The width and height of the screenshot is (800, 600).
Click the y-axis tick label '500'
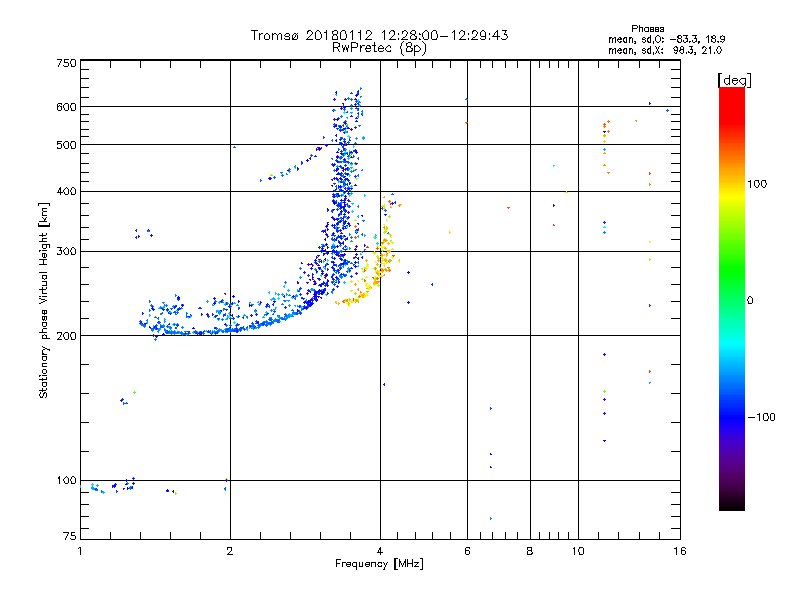pyautogui.click(x=66, y=145)
